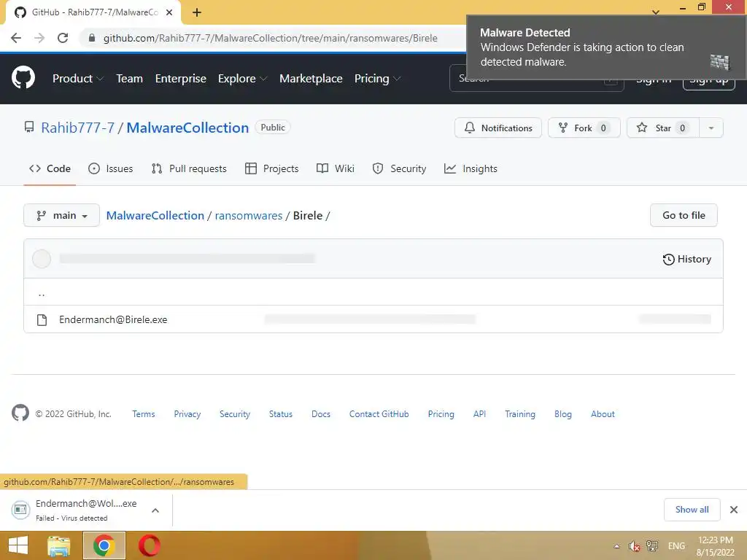Switch to the Issues tab
The width and height of the screenshot is (747, 560).
pos(111,168)
